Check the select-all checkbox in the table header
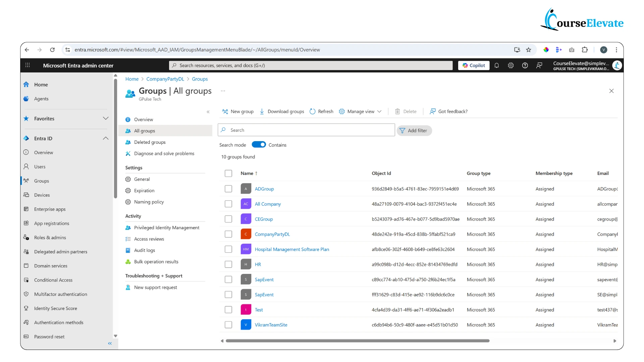 tap(228, 173)
